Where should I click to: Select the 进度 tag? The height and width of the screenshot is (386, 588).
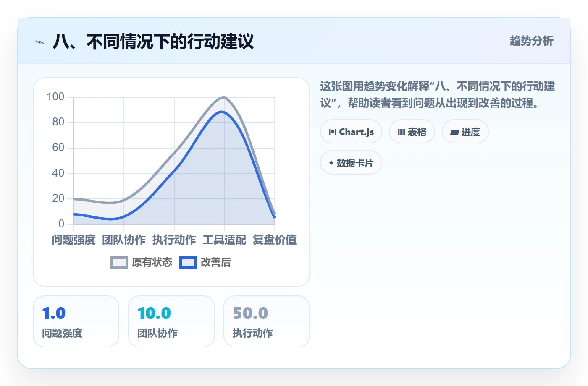click(x=465, y=132)
